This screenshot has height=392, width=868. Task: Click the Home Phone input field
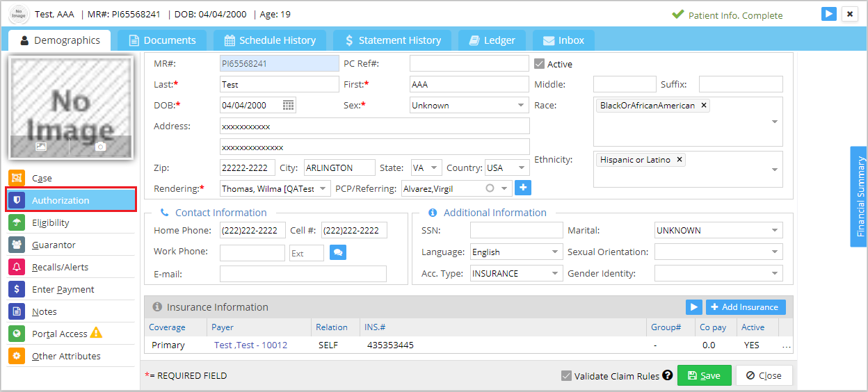click(252, 230)
